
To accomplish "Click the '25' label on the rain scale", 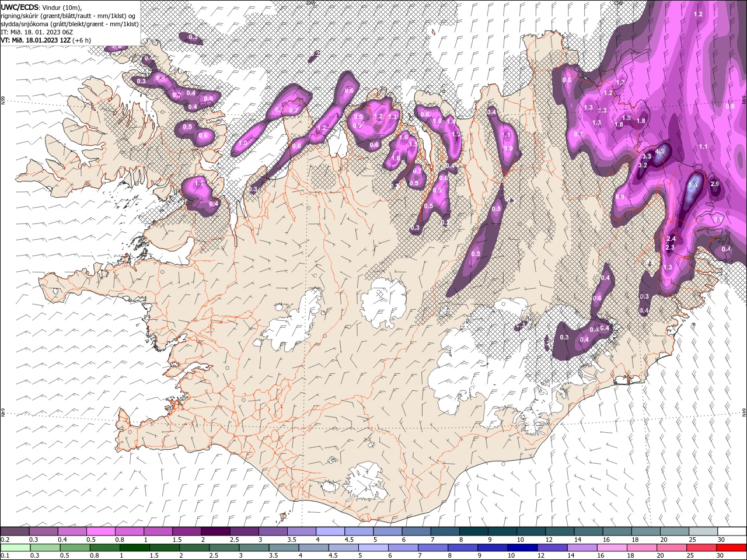I will coord(690,555).
